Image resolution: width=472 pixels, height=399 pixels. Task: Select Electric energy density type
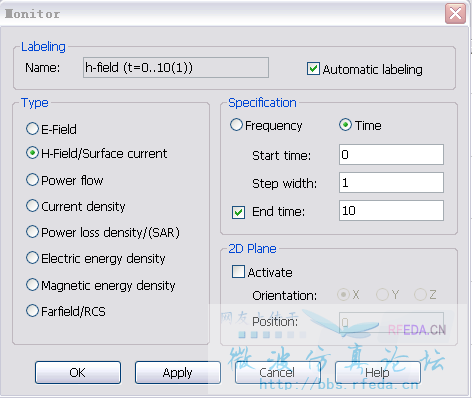(x=32, y=258)
